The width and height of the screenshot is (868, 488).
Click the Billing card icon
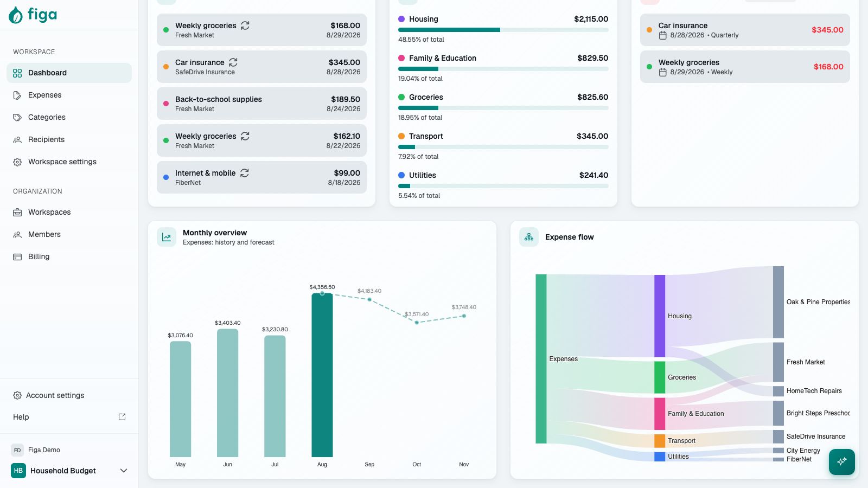(x=17, y=257)
